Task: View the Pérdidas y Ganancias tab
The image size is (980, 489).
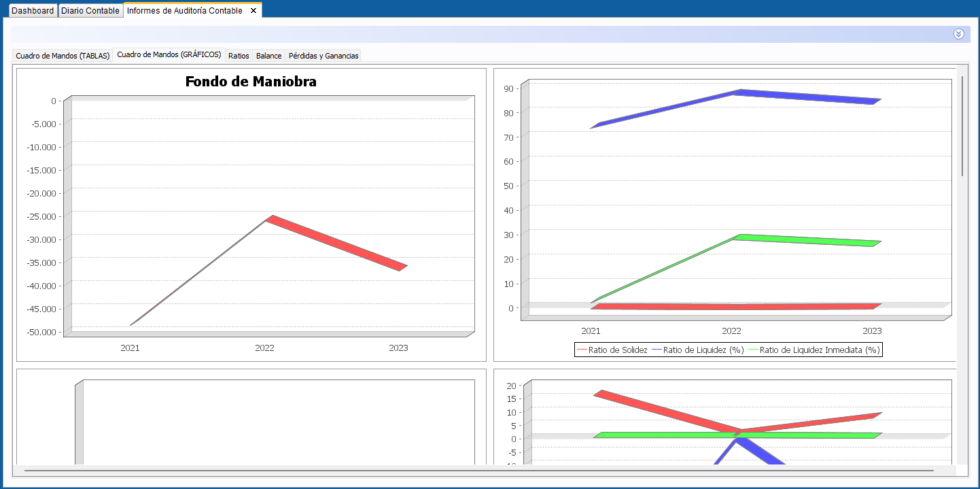Action: (323, 56)
